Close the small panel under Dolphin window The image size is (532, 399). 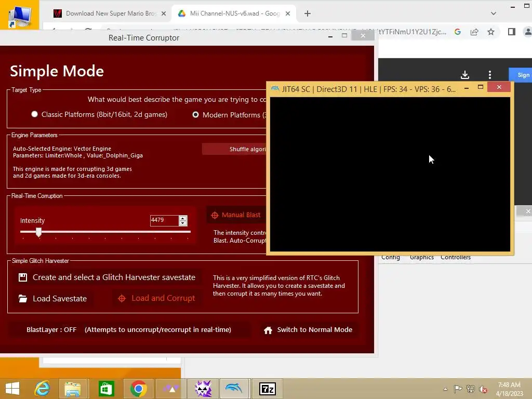pos(528,211)
